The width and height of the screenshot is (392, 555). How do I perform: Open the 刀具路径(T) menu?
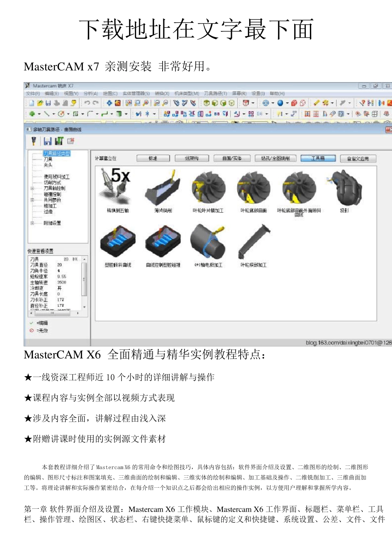coord(215,94)
